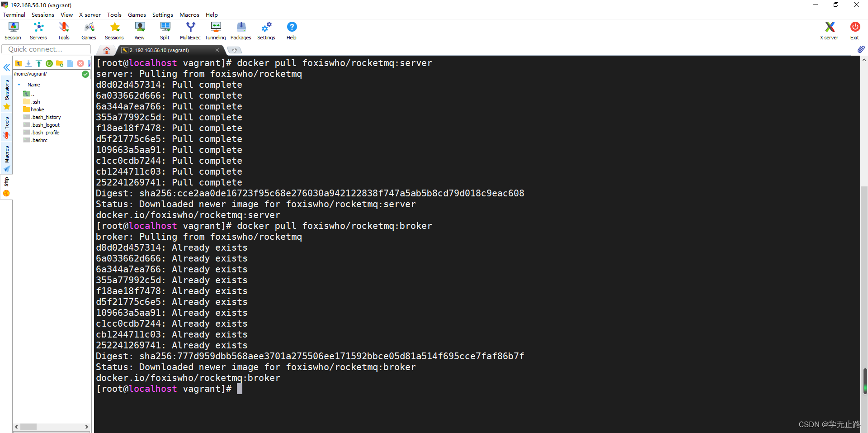Click the Help question mark icon
Image resolution: width=868 pixels, height=433 pixels.
pos(292,31)
